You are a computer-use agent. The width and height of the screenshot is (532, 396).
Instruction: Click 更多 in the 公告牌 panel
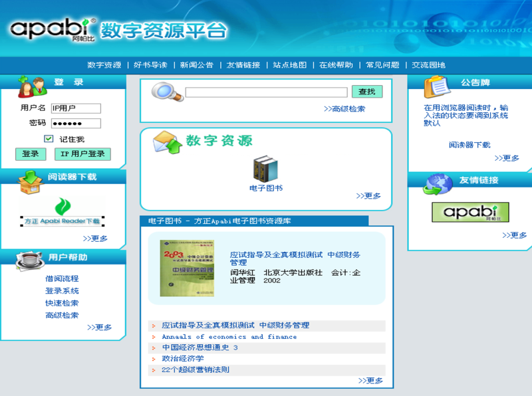507,158
